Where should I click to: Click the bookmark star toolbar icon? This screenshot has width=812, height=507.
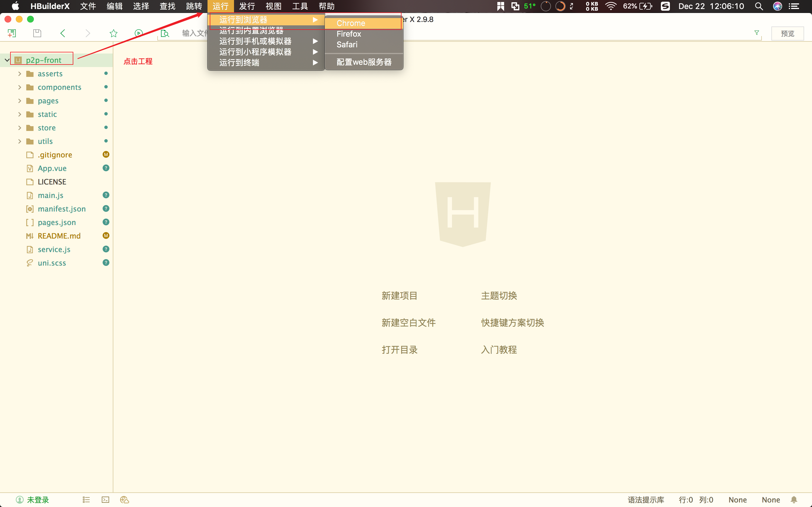113,33
